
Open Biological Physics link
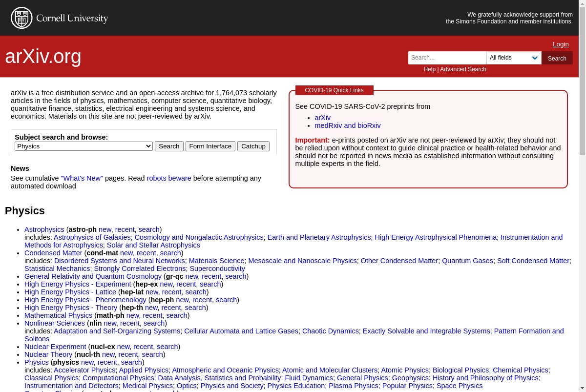tap(460, 370)
